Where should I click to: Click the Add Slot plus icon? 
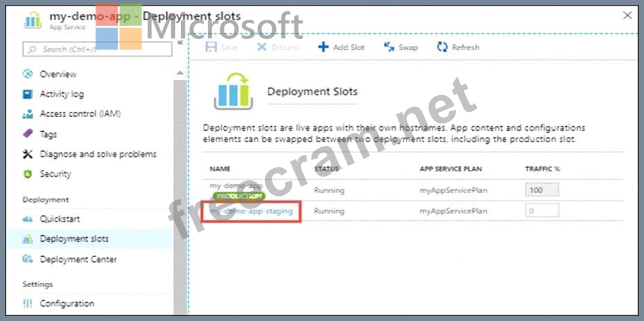coord(323,47)
